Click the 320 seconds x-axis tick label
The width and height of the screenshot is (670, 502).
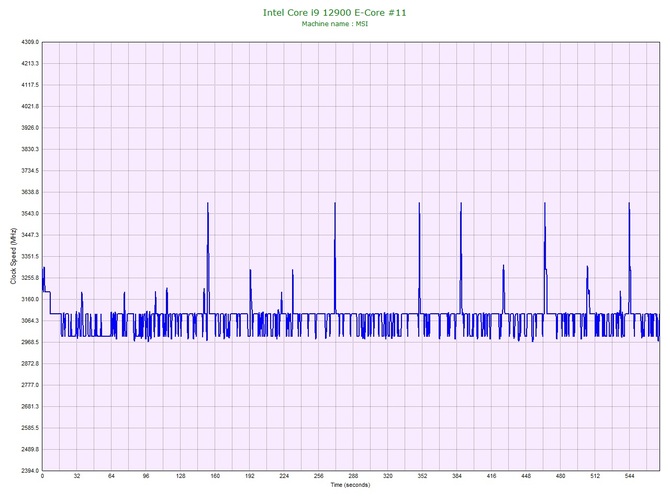coord(388,476)
